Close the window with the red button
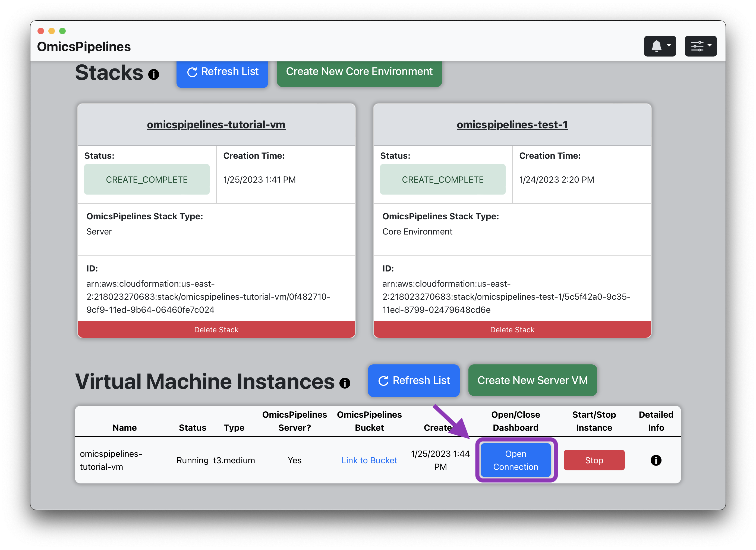The height and width of the screenshot is (550, 756). pos(41,31)
